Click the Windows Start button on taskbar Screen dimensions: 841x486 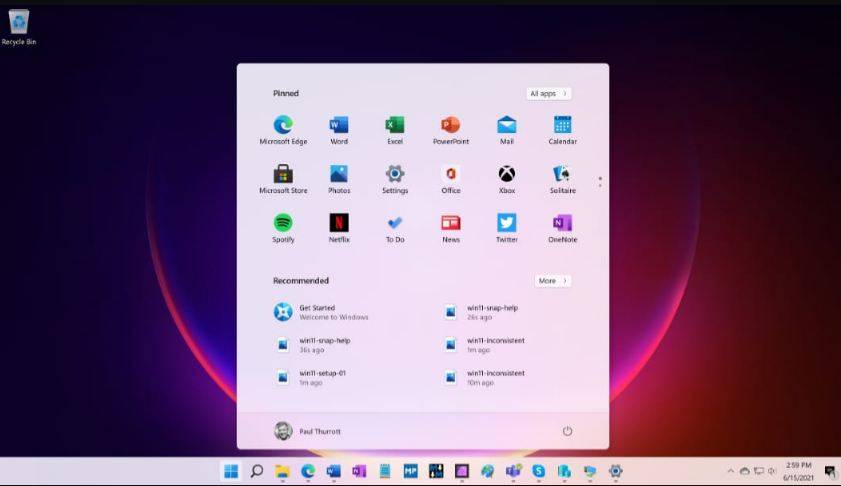click(x=231, y=471)
